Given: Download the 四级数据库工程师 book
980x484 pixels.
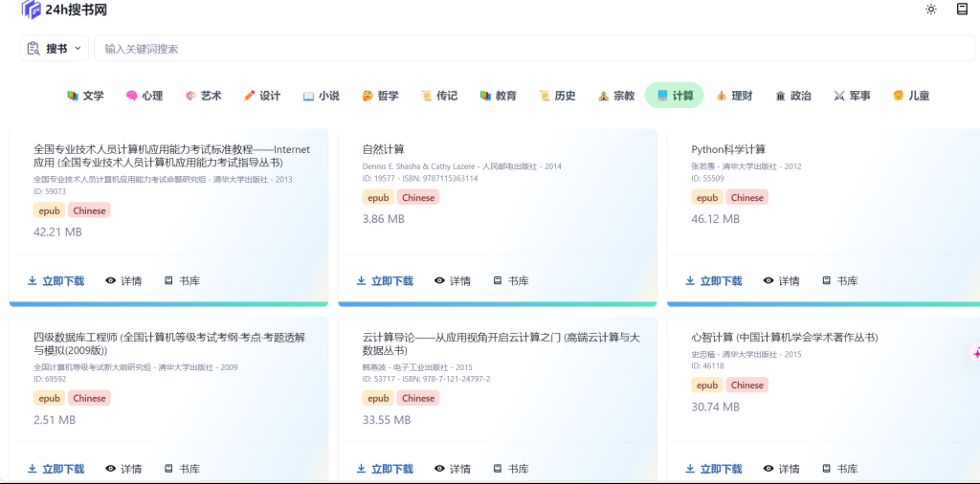Looking at the screenshot, I should (56, 469).
